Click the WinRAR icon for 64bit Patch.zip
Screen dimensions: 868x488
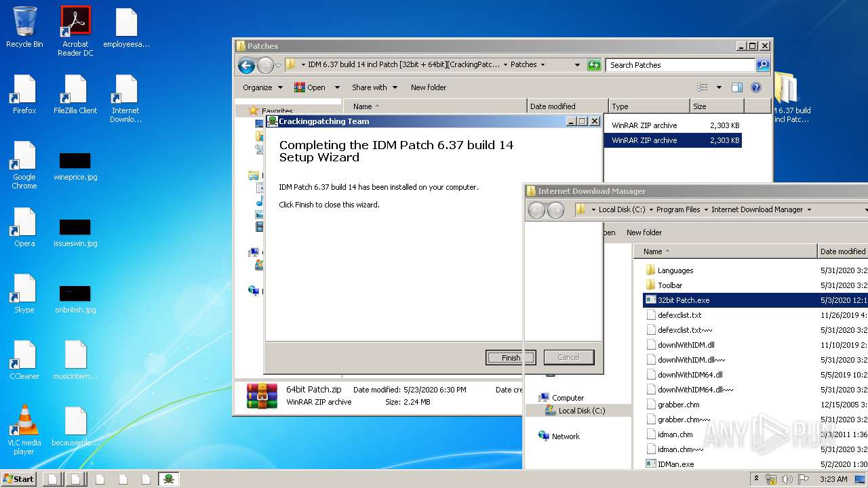262,396
